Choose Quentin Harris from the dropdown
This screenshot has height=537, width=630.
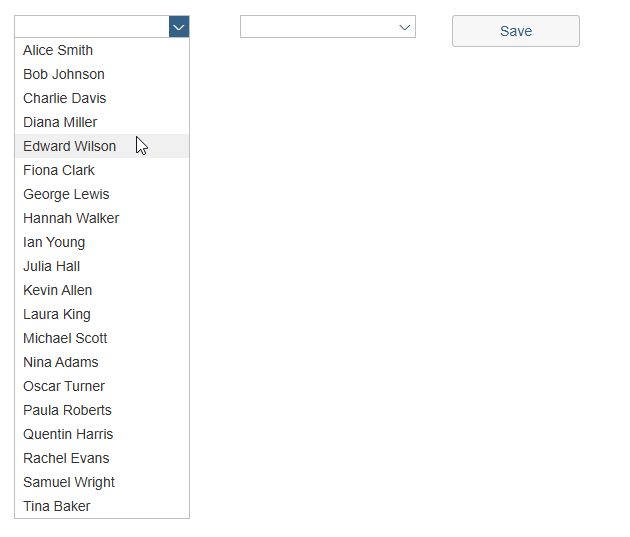coord(68,434)
